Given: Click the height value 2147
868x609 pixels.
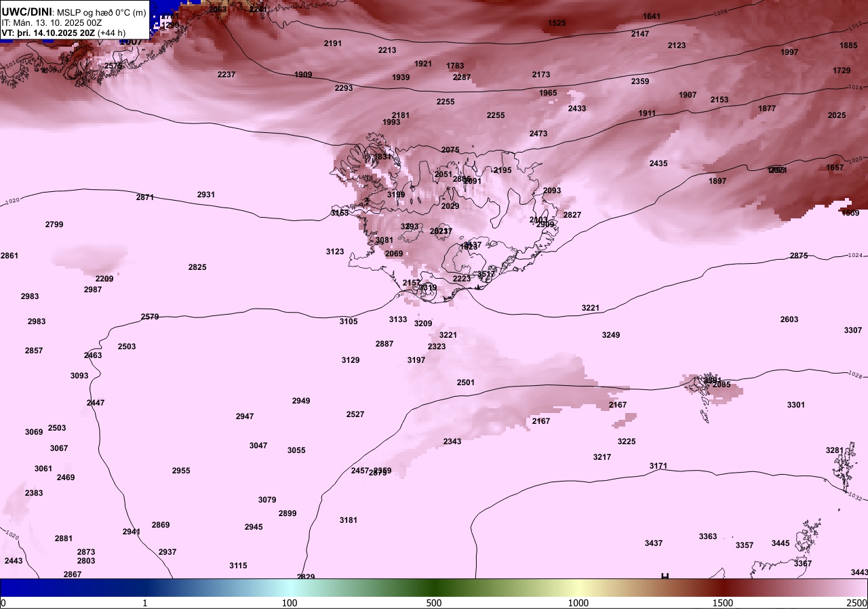Looking at the screenshot, I should click(x=640, y=34).
